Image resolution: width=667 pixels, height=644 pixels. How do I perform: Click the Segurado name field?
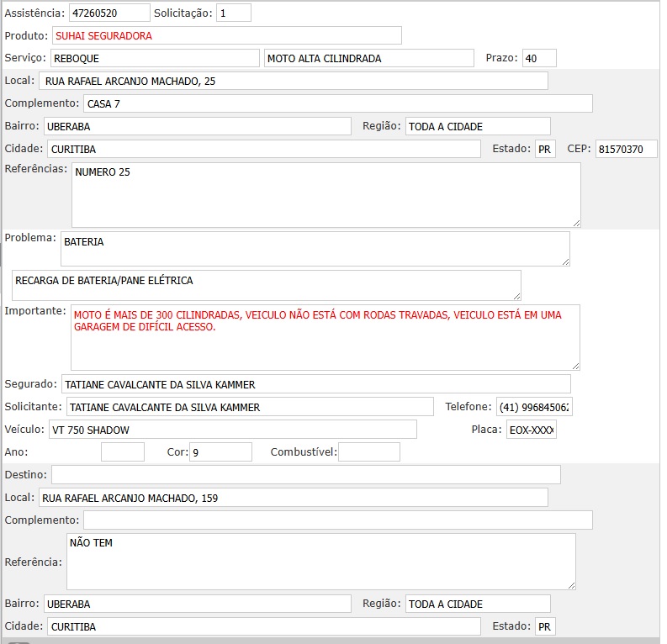tap(316, 384)
